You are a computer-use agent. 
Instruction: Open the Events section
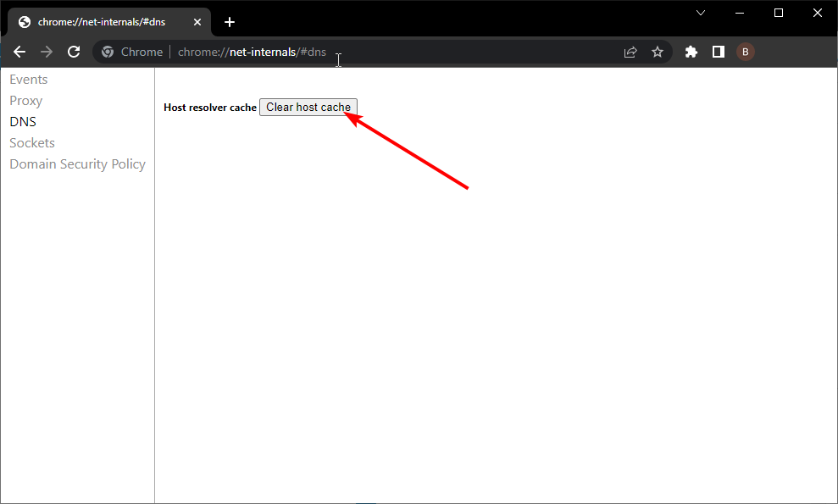pyautogui.click(x=29, y=80)
